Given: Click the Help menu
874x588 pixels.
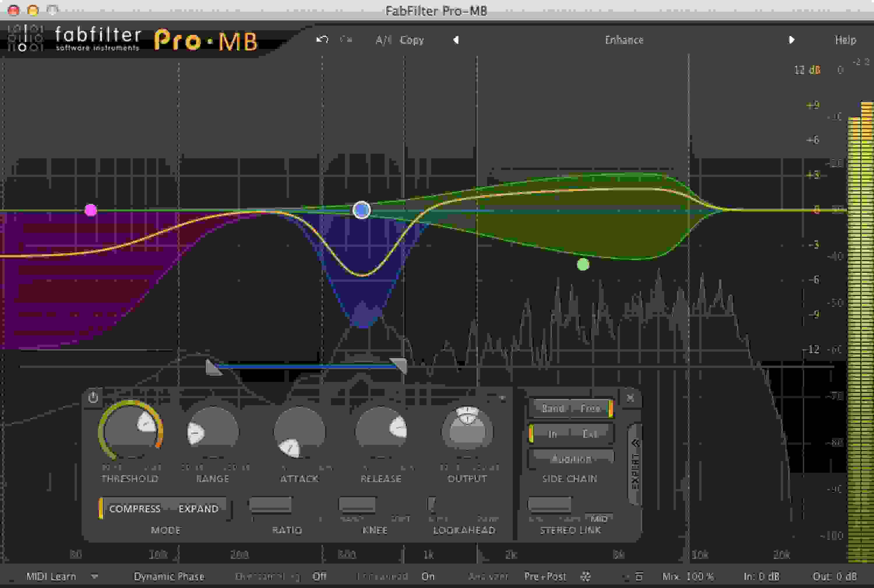Looking at the screenshot, I should click(845, 39).
